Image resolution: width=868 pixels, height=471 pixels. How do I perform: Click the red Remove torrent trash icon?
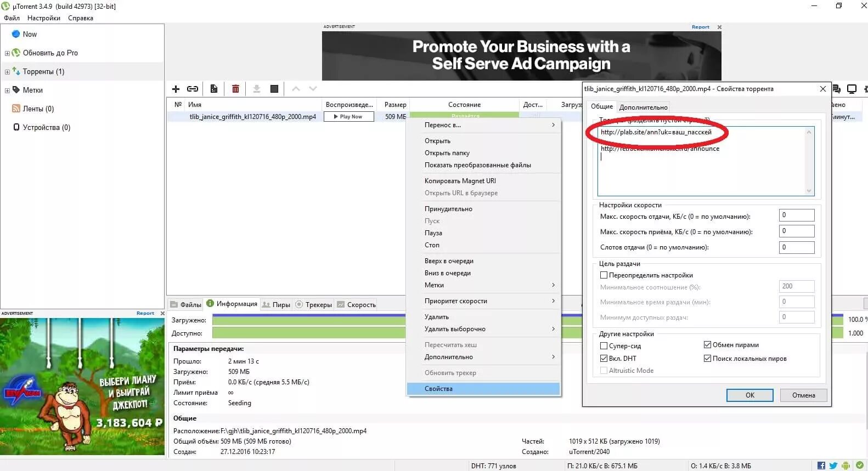pyautogui.click(x=235, y=89)
